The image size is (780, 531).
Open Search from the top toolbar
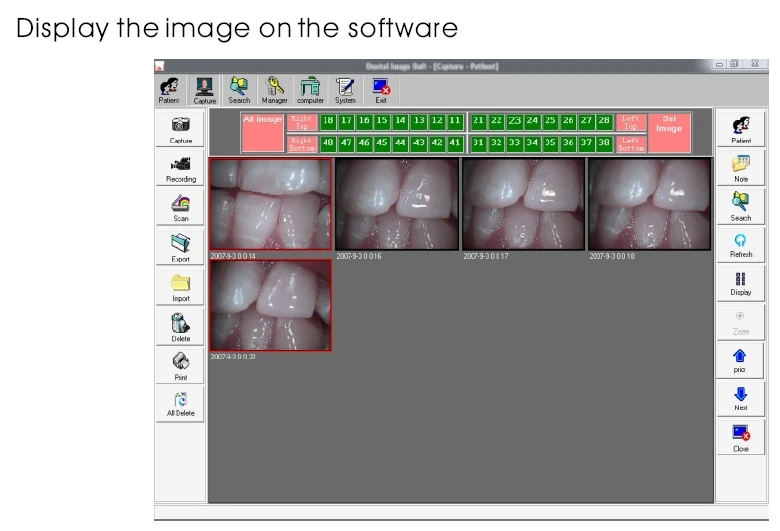click(x=239, y=90)
